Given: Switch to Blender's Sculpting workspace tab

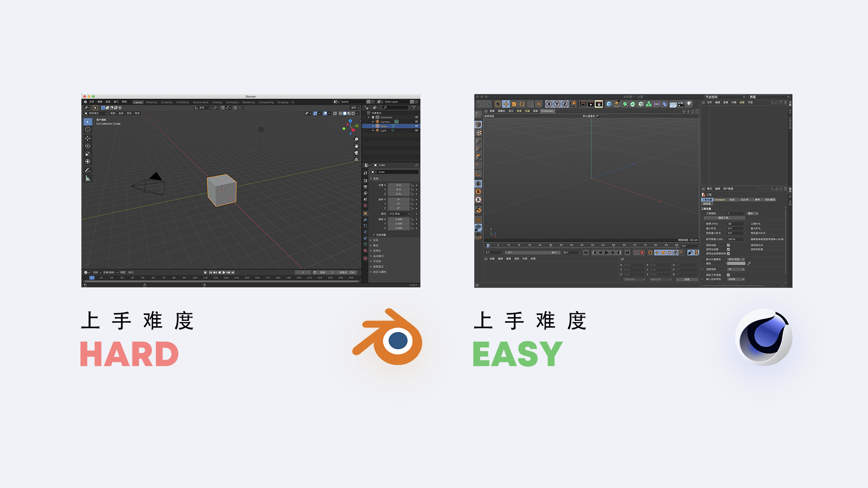Looking at the screenshot, I should click(x=166, y=102).
